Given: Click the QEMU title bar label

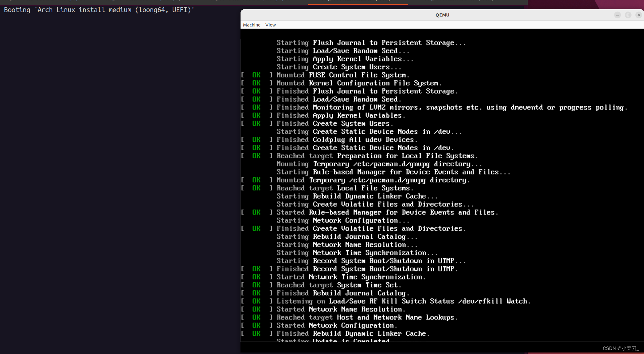Looking at the screenshot, I should [x=442, y=15].
